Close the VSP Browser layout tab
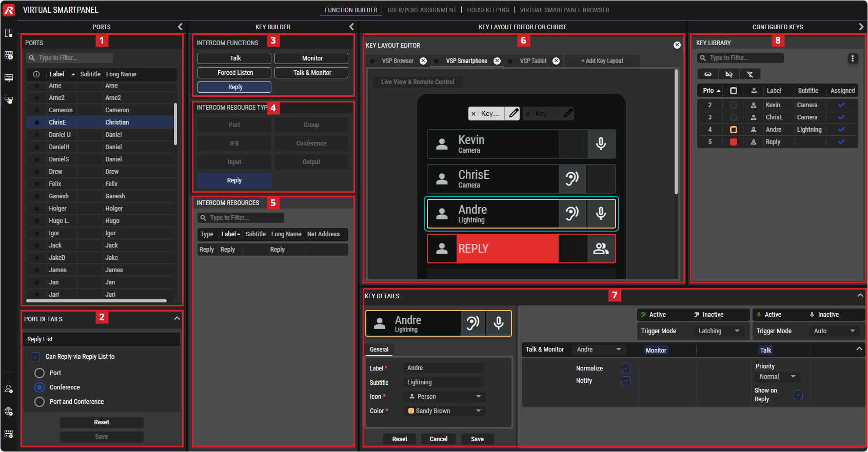 click(423, 61)
